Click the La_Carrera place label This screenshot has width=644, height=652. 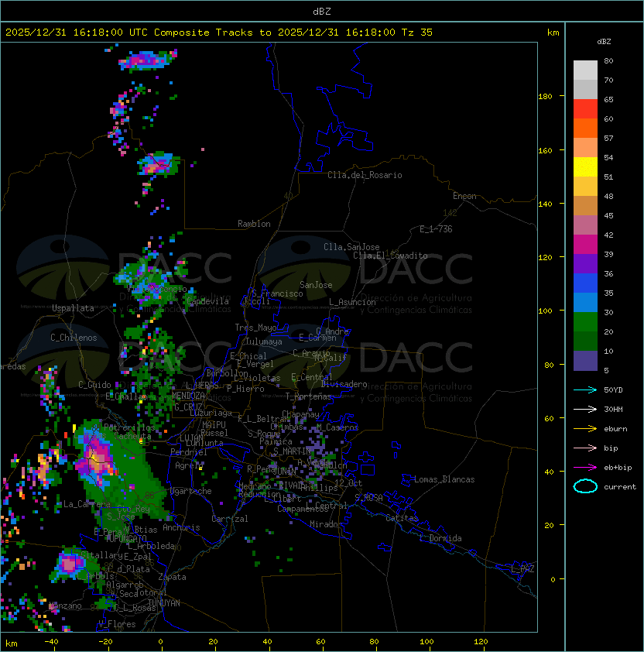[87, 504]
